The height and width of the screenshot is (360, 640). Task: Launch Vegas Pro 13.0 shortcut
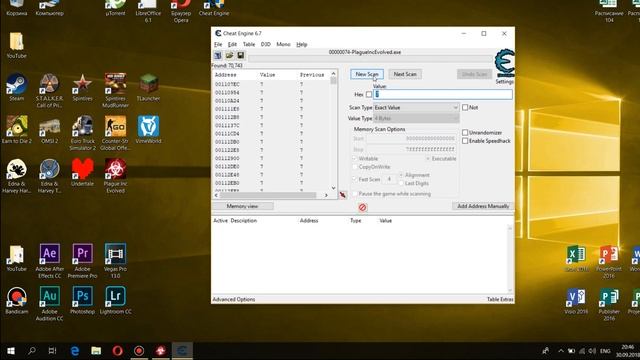(x=115, y=261)
